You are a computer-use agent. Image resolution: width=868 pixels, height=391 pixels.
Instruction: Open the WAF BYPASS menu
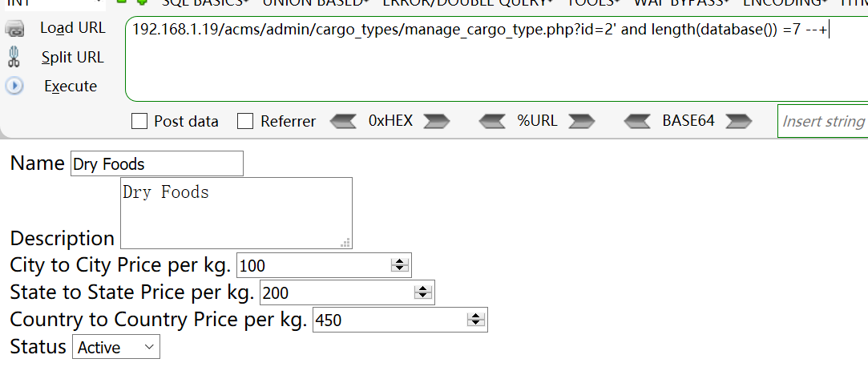click(683, 2)
